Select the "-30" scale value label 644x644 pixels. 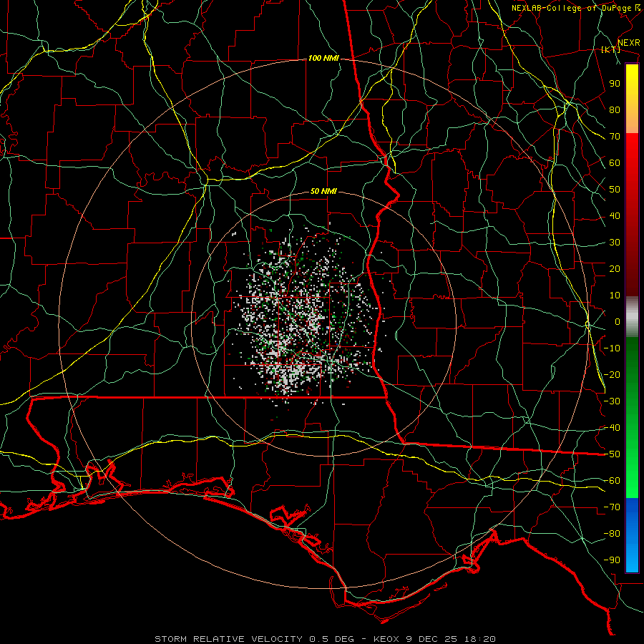tap(612, 401)
